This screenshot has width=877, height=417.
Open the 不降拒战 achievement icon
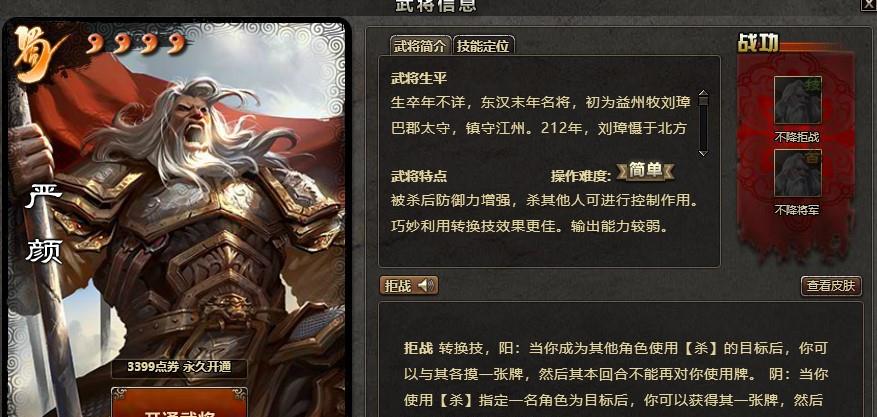(x=798, y=99)
